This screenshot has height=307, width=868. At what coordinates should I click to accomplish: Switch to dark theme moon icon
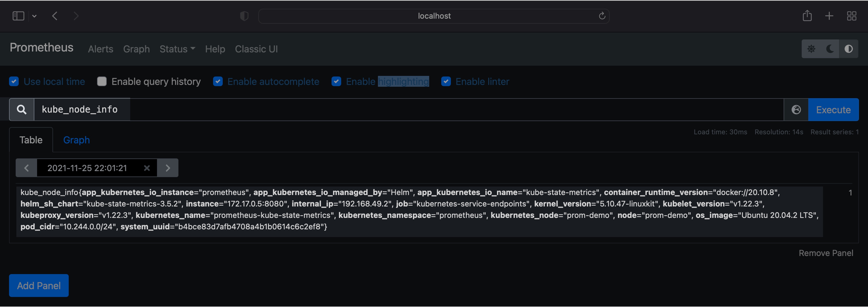(x=830, y=49)
